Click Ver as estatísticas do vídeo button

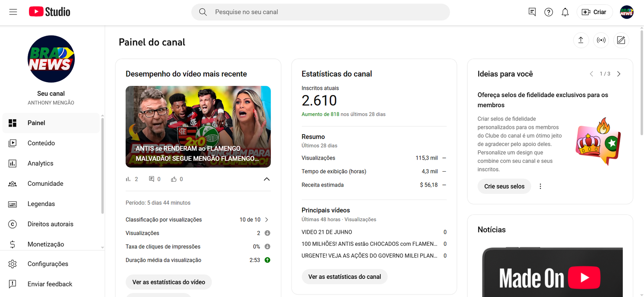(x=169, y=282)
